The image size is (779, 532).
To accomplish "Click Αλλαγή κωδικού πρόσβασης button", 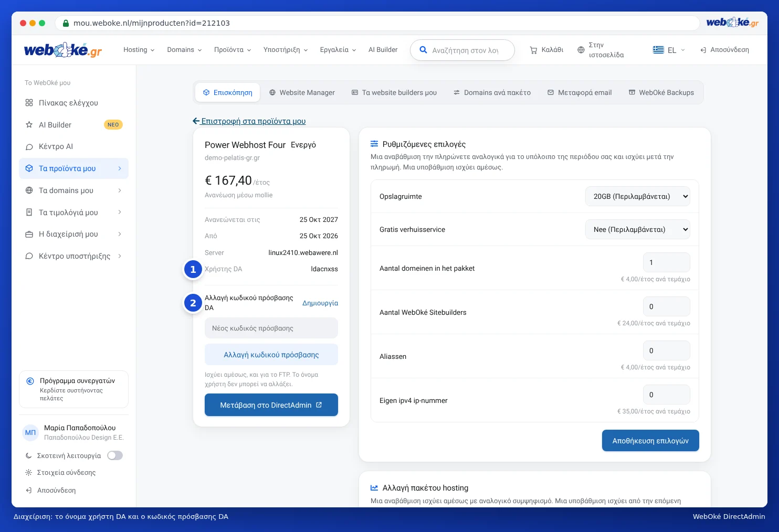I will [x=271, y=355].
